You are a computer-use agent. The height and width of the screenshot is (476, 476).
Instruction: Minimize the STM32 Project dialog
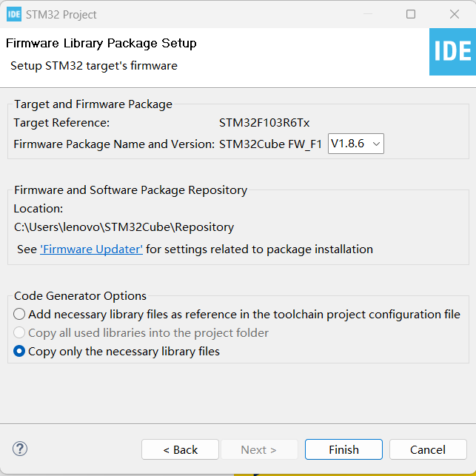click(x=368, y=14)
